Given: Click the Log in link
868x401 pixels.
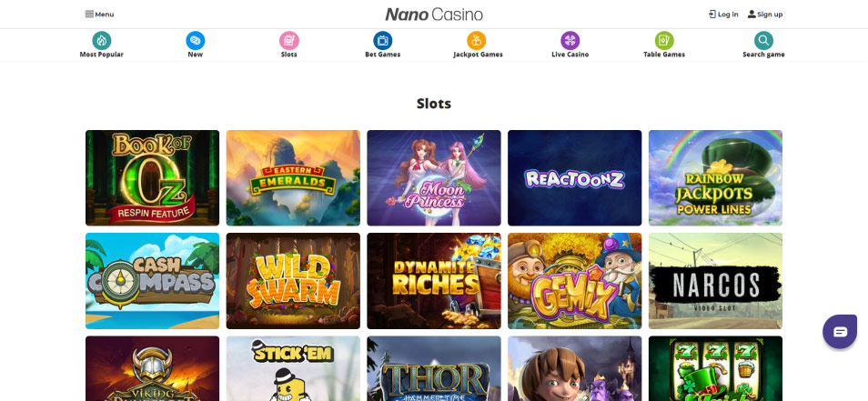Looking at the screenshot, I should [x=723, y=15].
